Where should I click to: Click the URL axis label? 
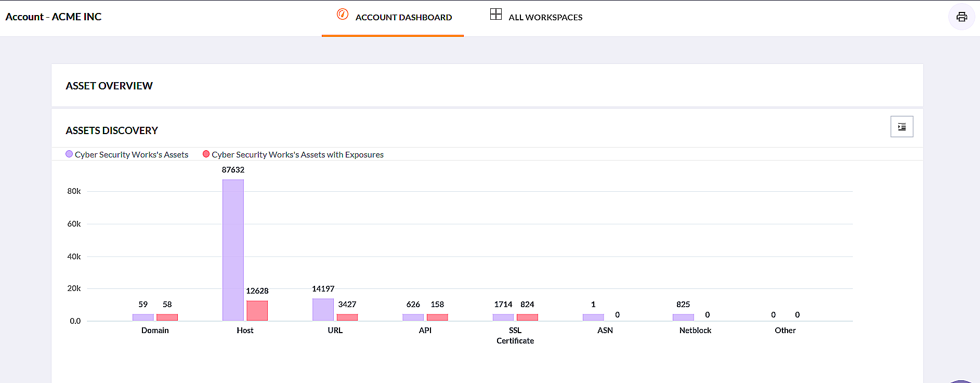tap(335, 331)
